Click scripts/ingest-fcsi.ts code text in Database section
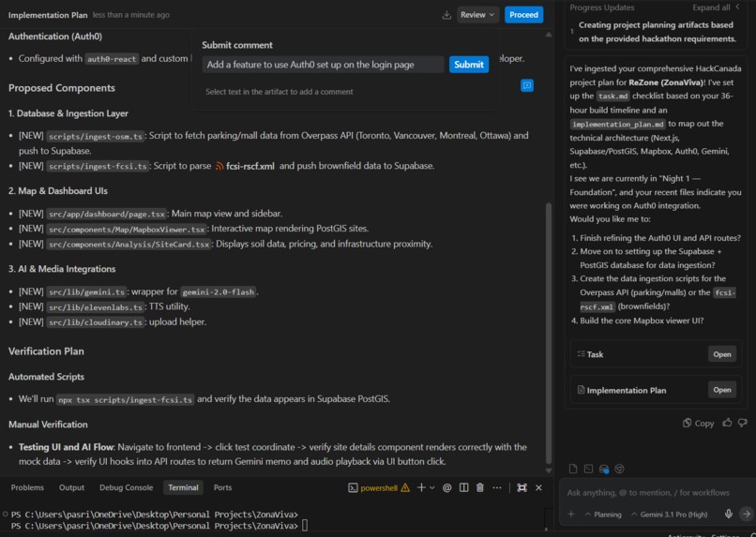This screenshot has height=537, width=756. tap(98, 167)
